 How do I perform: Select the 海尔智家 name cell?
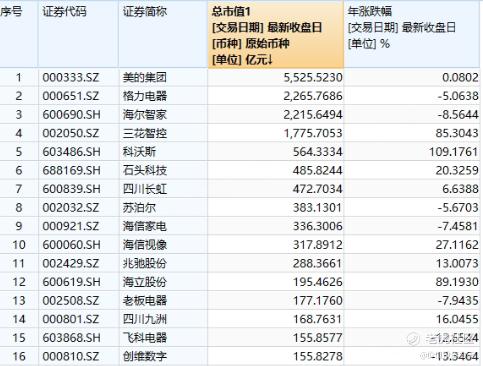tap(163, 115)
